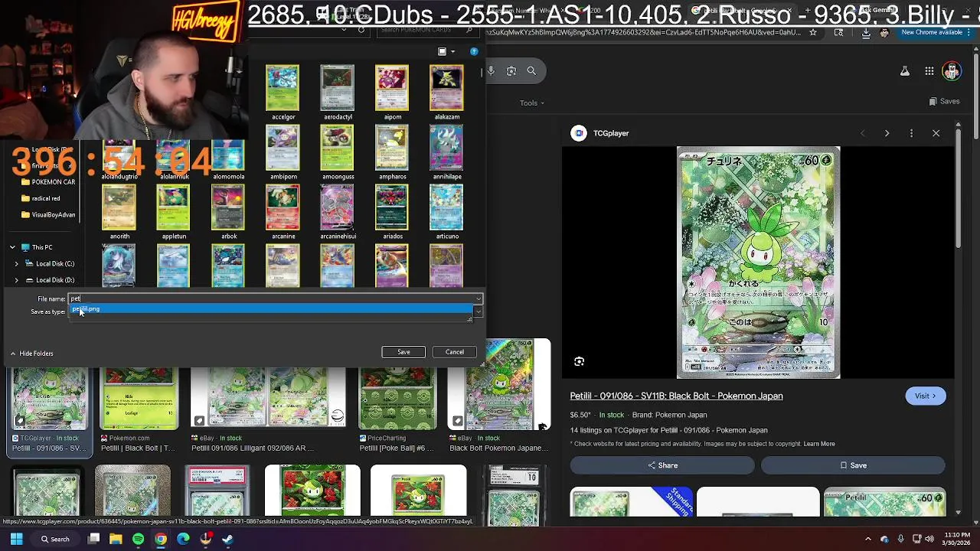Expand the File name dropdown arrow
The width and height of the screenshot is (980, 551).
click(478, 298)
